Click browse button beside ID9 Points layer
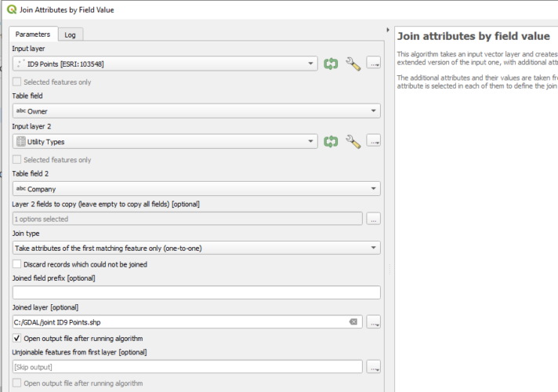 (x=373, y=64)
